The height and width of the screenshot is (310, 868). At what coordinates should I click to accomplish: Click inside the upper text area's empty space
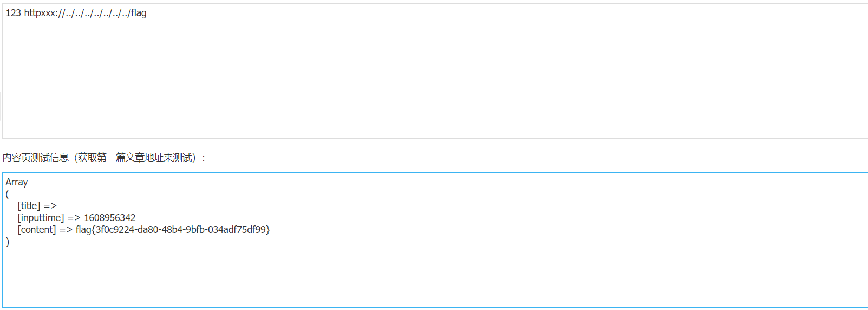pyautogui.click(x=433, y=81)
